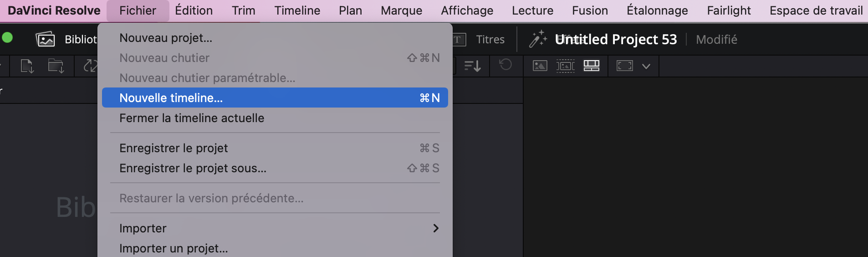Choose Enregistrer le projet sous…
Image resolution: width=868 pixels, height=257 pixels.
tap(193, 168)
